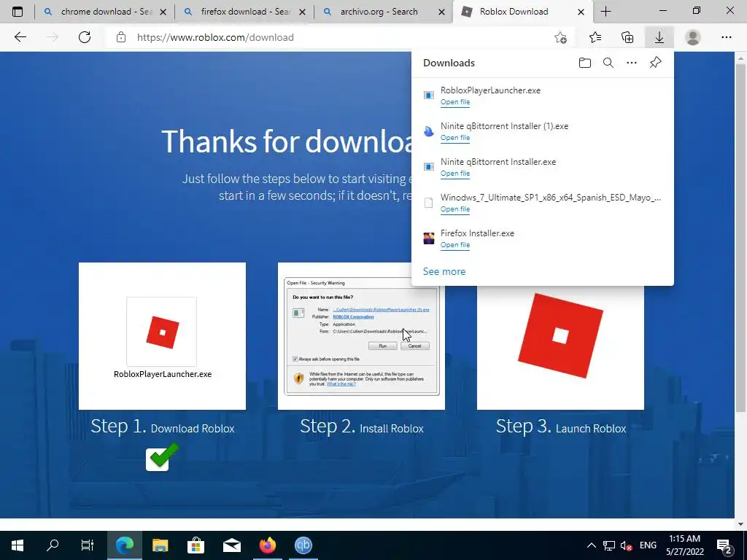View site information lock icon
The image size is (747, 560).
point(121,37)
